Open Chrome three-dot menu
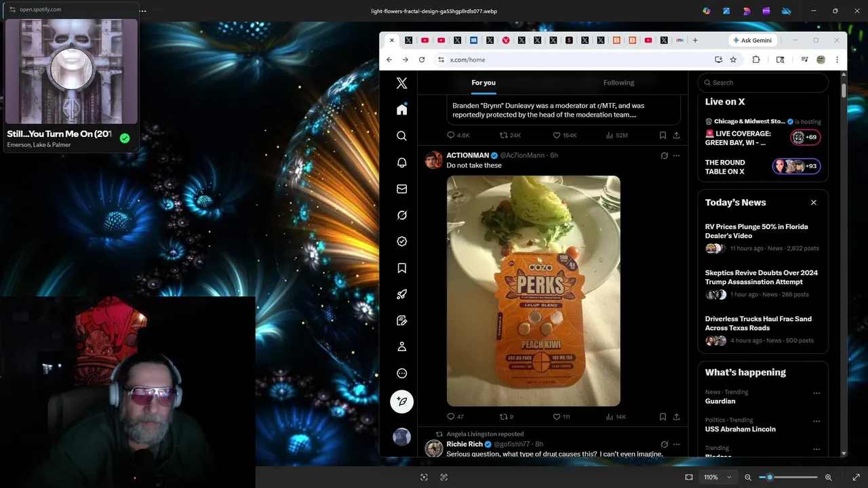 (837, 60)
